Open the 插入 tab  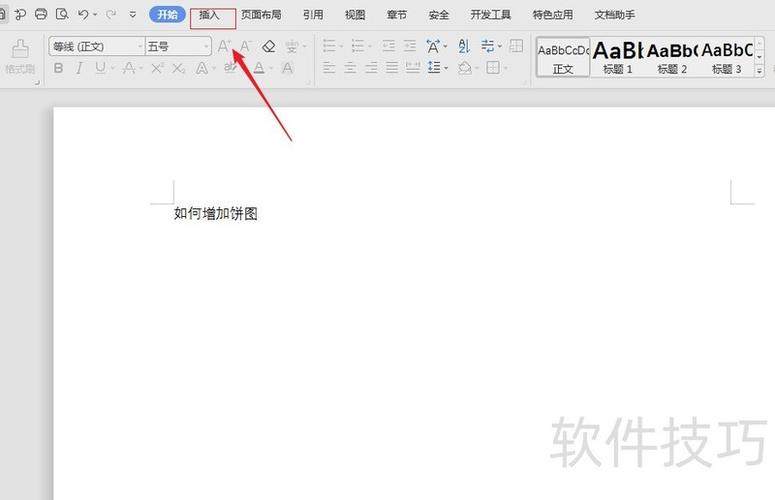point(209,15)
